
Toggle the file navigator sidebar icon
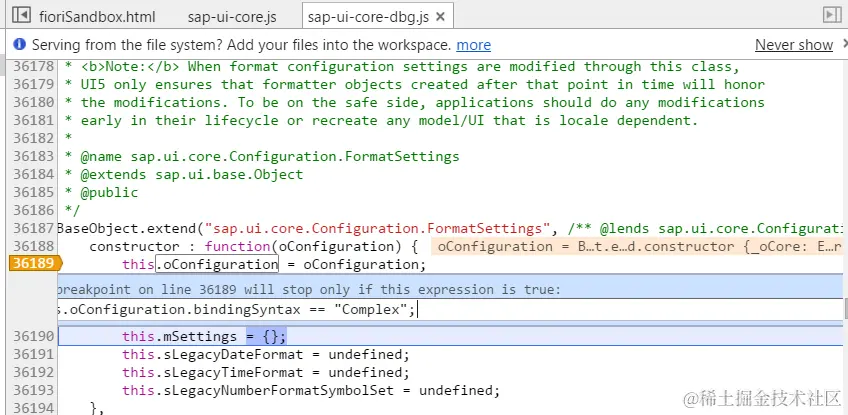[21, 15]
